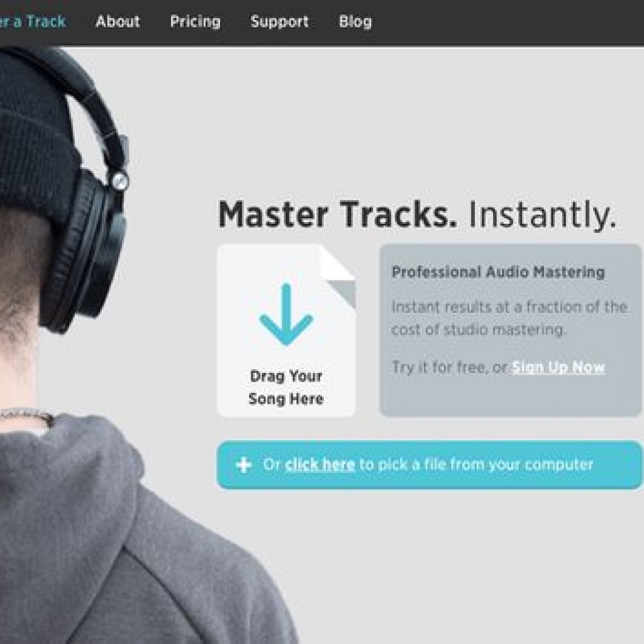Click the blue download arrow icon
Image resolution: width=644 pixels, height=644 pixels.
[x=286, y=314]
